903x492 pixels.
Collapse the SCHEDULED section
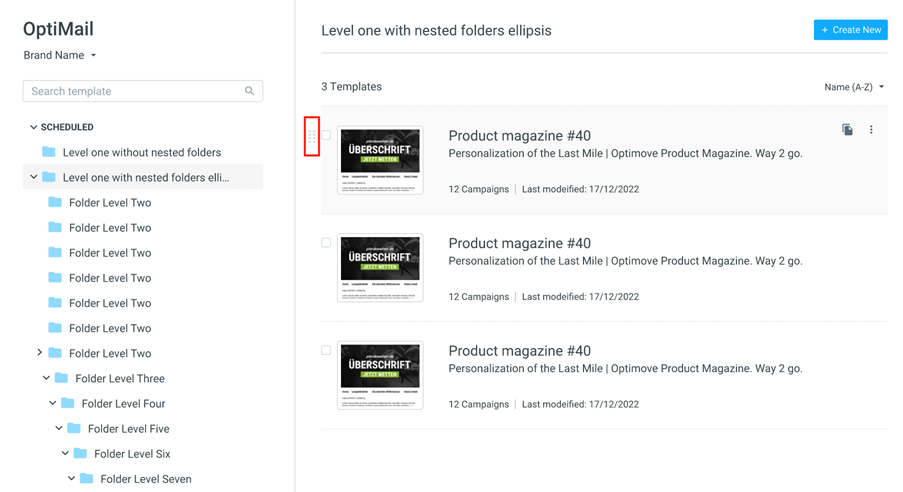tap(33, 127)
